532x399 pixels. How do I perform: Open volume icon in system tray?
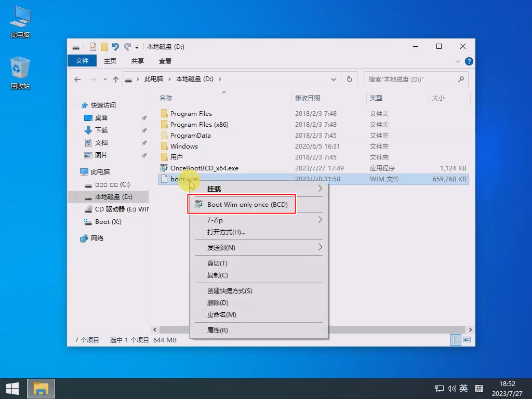[x=451, y=389]
